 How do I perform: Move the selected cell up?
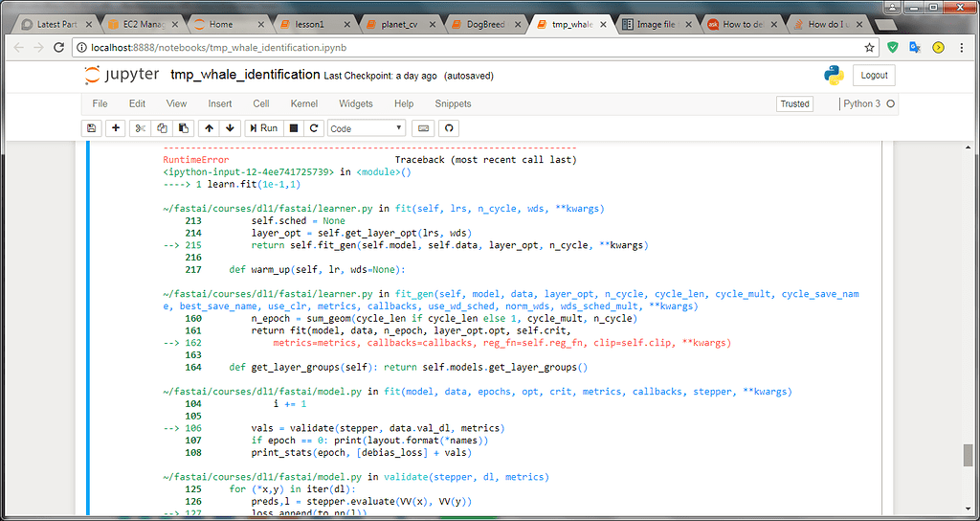[x=209, y=128]
